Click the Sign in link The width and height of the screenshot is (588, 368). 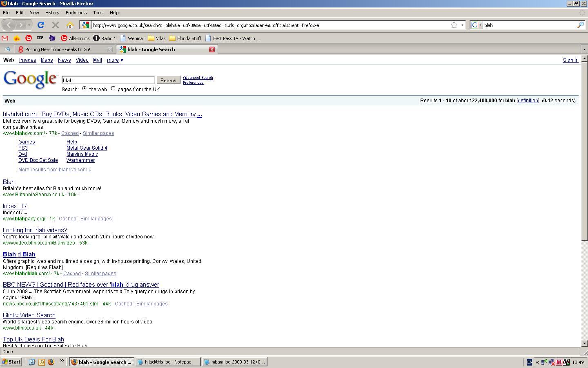[x=570, y=60]
